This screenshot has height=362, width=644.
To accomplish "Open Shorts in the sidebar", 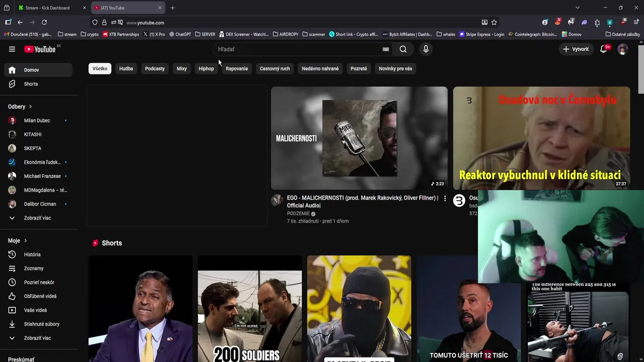I will [x=39, y=84].
